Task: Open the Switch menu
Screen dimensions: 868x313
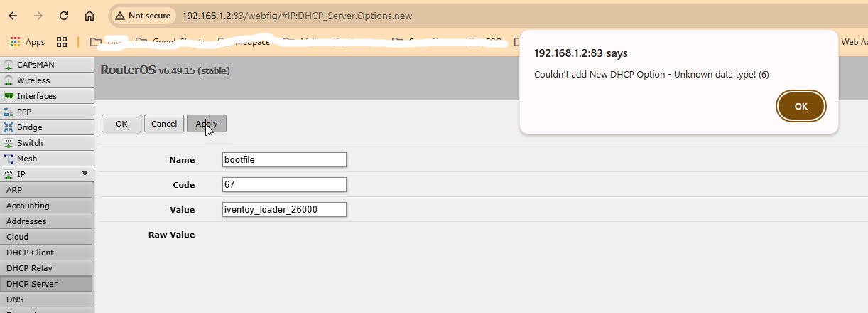Action: 46,143
